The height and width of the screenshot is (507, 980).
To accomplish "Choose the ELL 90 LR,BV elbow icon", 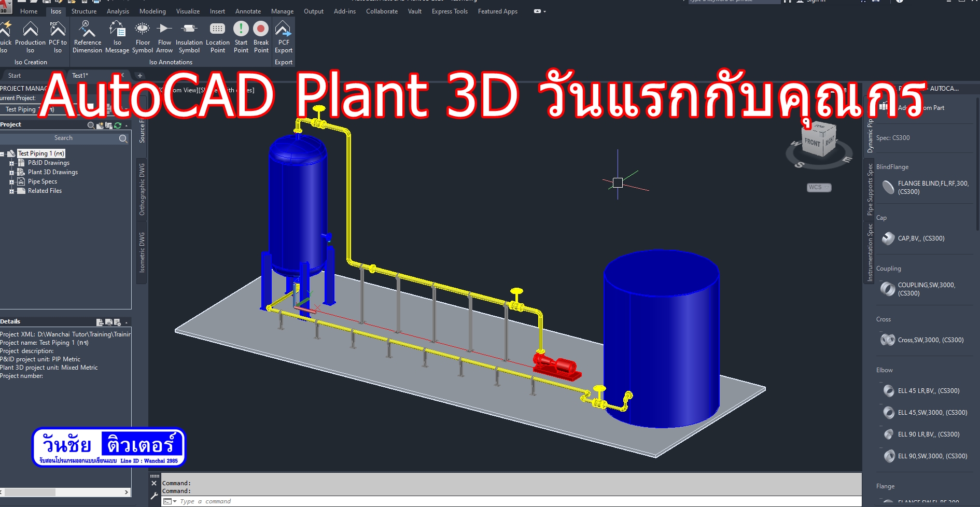I will coord(889,434).
